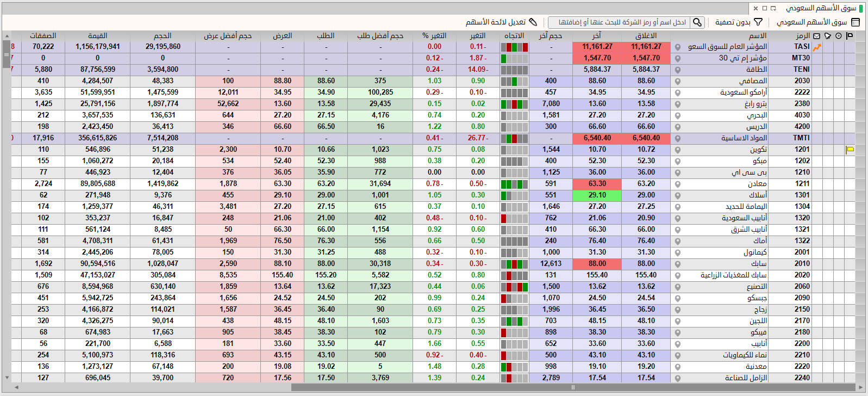This screenshot has width=868, height=396.
Task: Select symbol 2380 بترو رابغ
Action: [x=802, y=104]
